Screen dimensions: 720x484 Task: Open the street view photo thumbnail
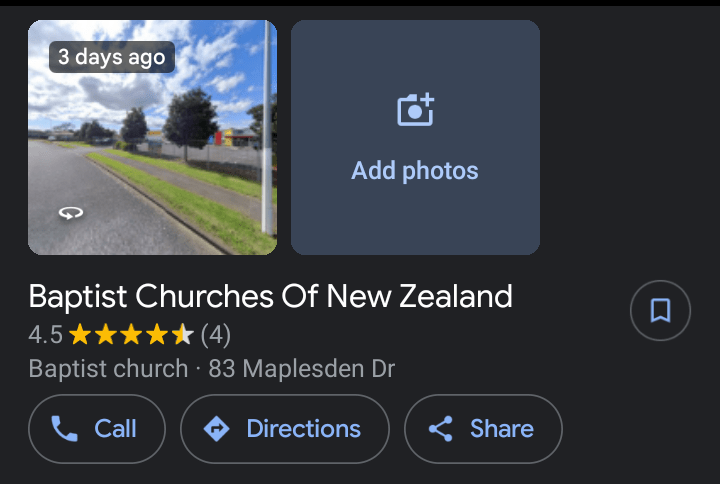(x=152, y=150)
